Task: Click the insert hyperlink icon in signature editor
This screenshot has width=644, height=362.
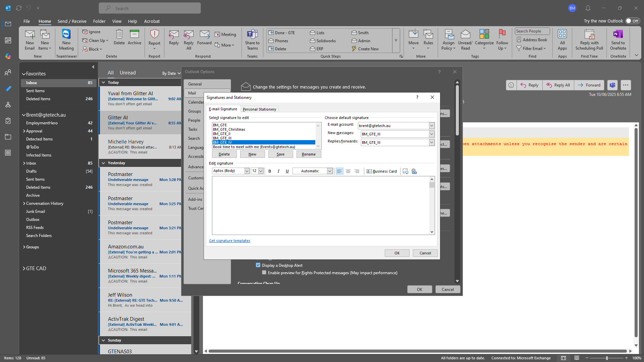Action: (414, 171)
